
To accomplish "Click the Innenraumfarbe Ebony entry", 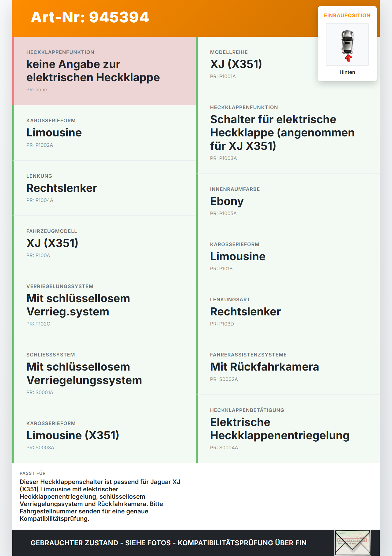I will point(288,201).
